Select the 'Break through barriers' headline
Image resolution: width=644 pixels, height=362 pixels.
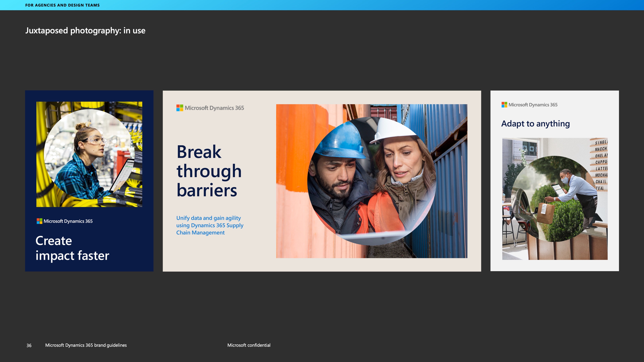[209, 171]
